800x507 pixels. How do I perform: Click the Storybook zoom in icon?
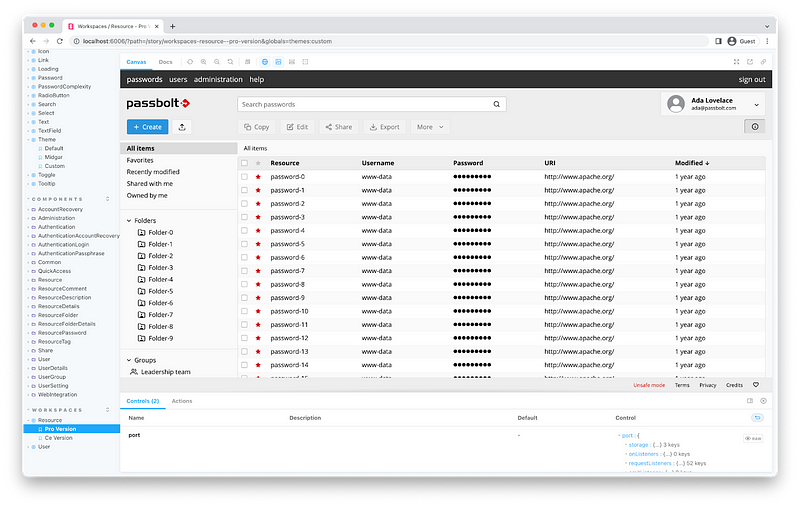[x=204, y=62]
